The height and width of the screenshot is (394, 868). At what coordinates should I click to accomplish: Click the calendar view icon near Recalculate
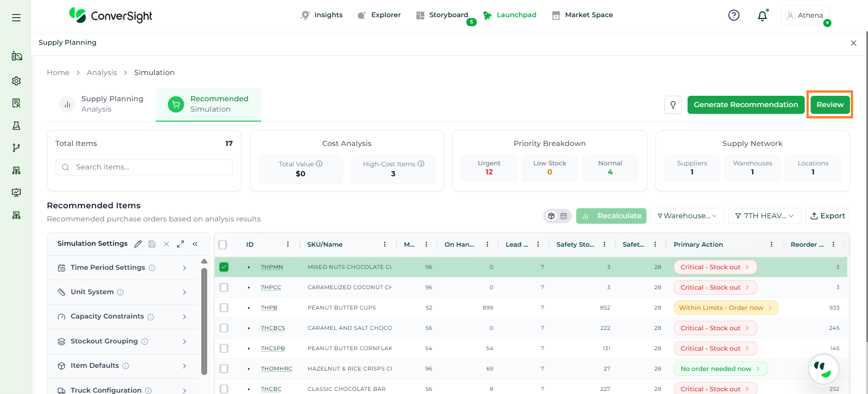tap(564, 216)
